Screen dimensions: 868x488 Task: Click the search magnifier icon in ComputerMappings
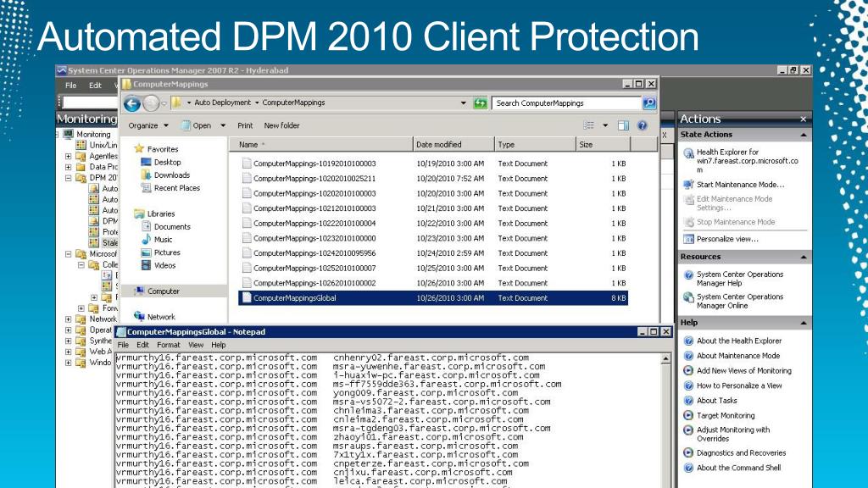tap(648, 103)
